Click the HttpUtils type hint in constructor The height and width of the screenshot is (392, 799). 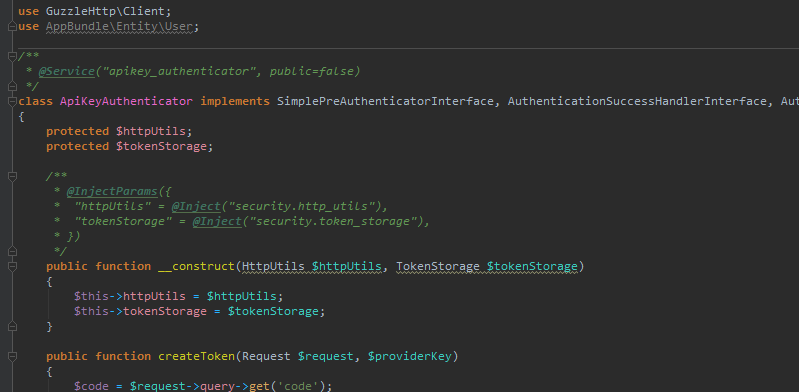pyautogui.click(x=273, y=266)
